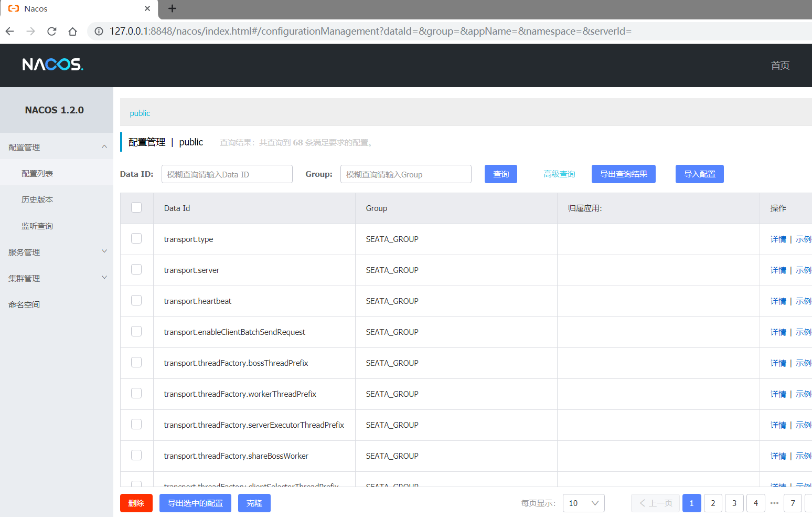The width and height of the screenshot is (812, 517).
Task: Close the Nacos browser tab
Action: point(147,8)
